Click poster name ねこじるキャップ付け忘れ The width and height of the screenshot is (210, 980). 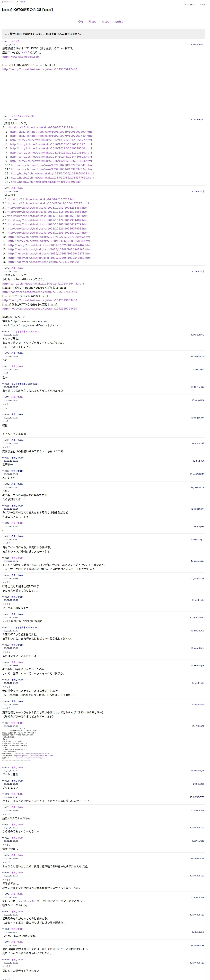point(23,116)
